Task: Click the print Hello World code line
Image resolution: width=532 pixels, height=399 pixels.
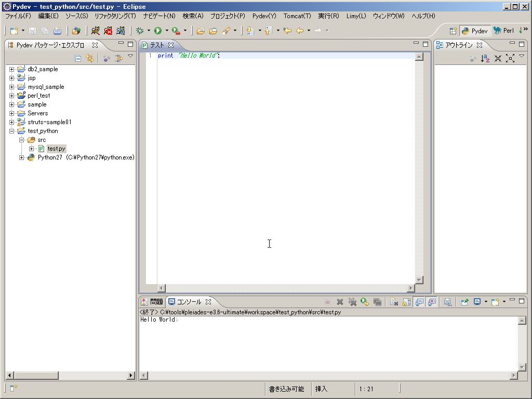Action: tap(189, 56)
